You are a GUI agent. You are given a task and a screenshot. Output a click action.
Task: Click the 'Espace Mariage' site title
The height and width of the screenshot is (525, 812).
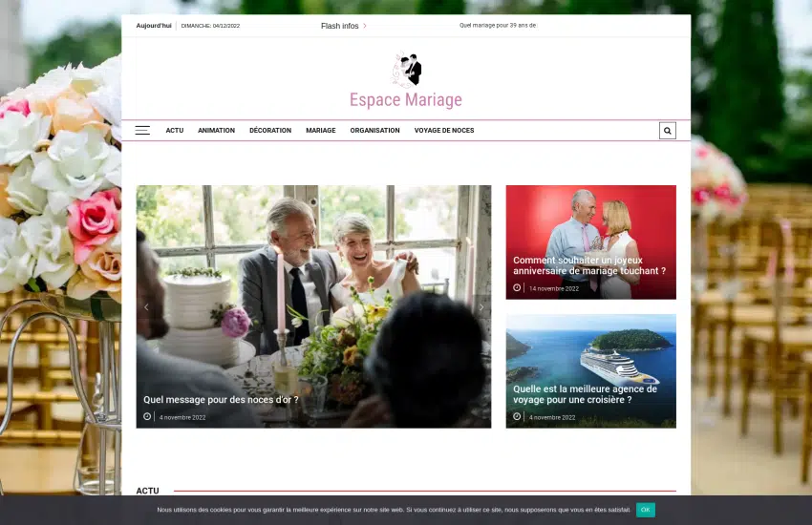tap(405, 100)
